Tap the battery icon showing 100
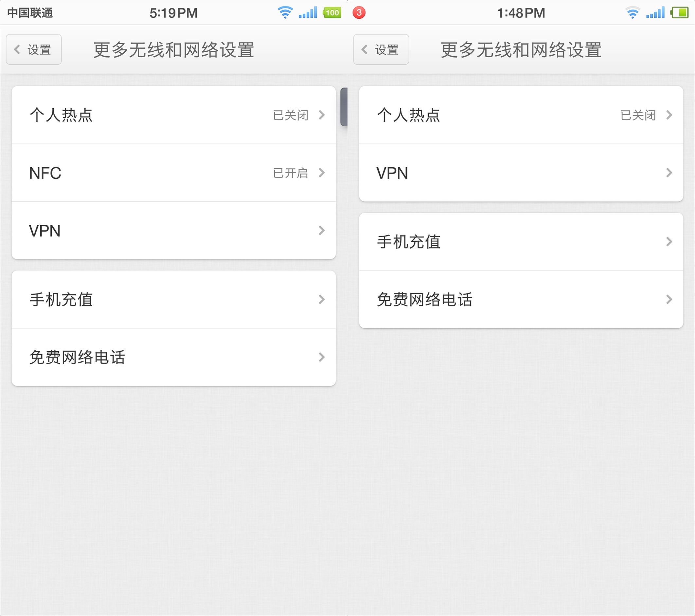Screen dimensions: 695x616 tap(332, 13)
